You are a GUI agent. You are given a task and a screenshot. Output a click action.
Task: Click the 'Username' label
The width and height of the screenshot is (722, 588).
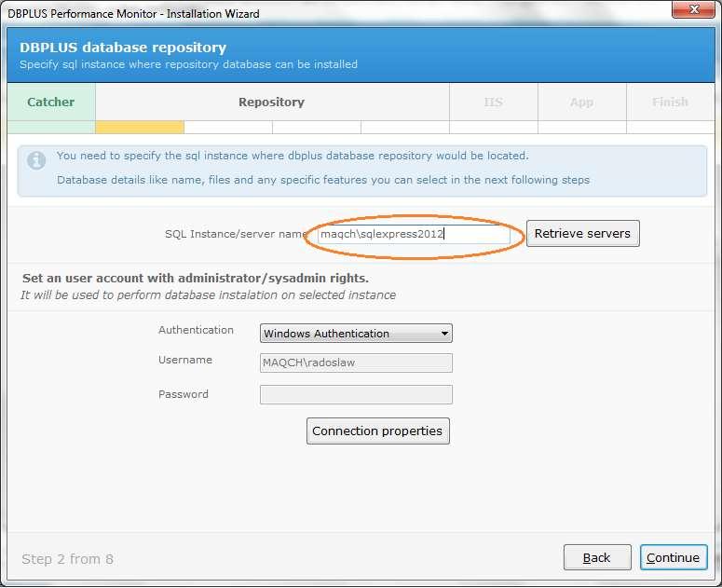pyautogui.click(x=185, y=360)
